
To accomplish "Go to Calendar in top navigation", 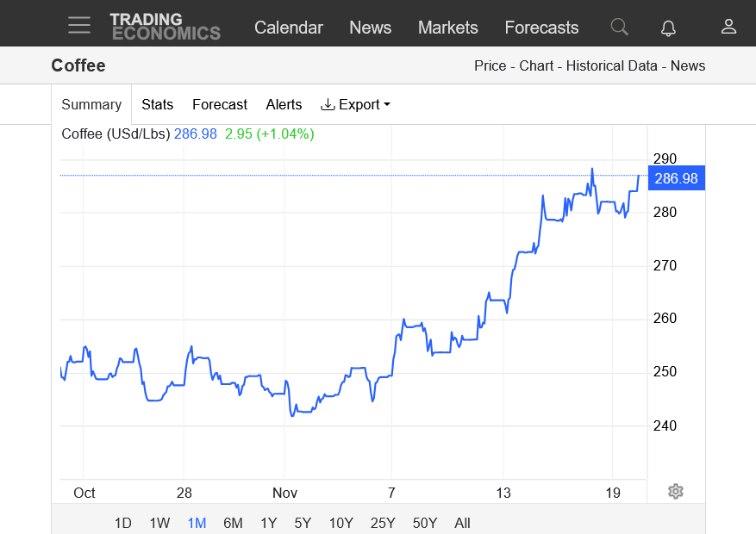I will 288,28.
